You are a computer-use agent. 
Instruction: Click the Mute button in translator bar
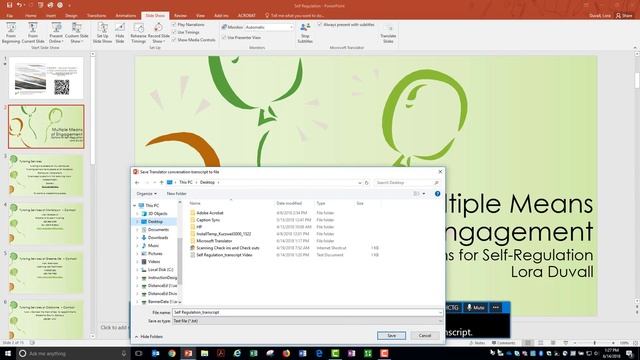476,307
